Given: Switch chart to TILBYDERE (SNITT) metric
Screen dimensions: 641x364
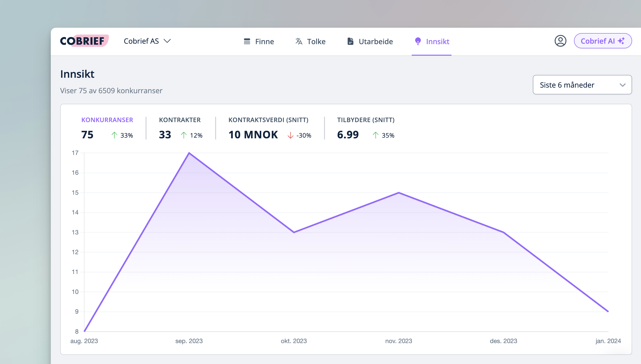Looking at the screenshot, I should click(x=366, y=120).
